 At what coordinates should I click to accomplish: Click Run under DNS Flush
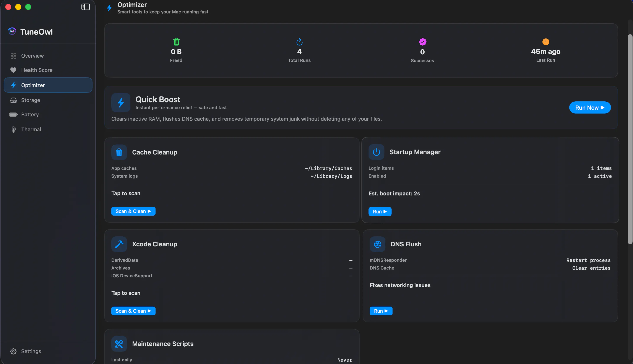click(381, 311)
